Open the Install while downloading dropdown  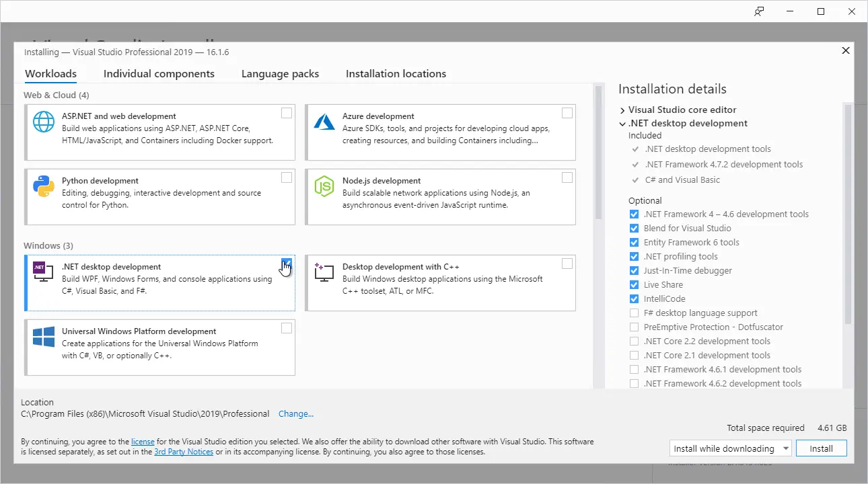[x=731, y=448]
